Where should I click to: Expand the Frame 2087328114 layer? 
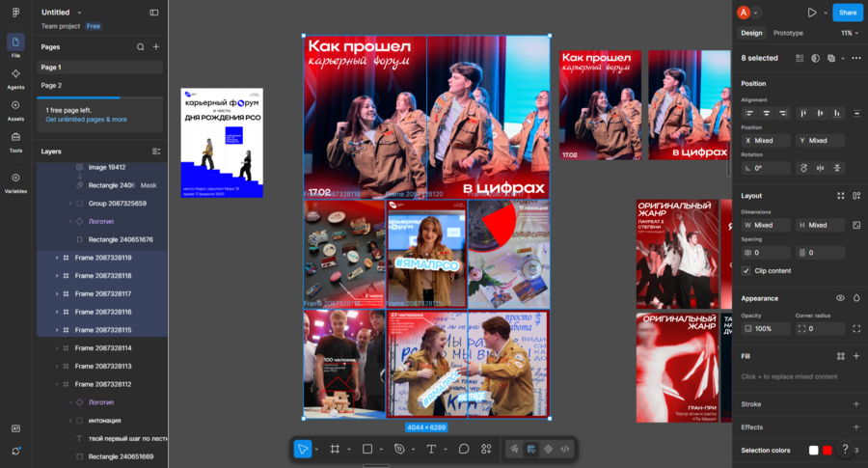click(57, 347)
